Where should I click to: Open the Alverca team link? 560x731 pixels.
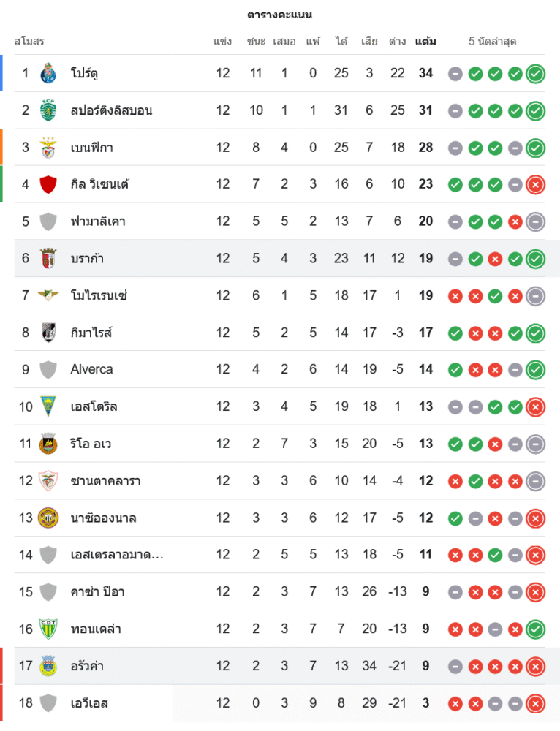click(x=92, y=369)
